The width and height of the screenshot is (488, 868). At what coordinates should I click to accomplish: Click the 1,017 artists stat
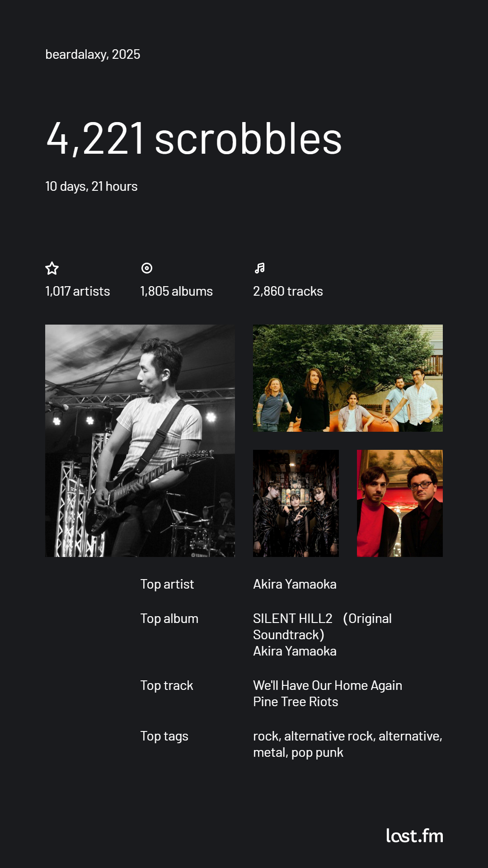(x=78, y=291)
